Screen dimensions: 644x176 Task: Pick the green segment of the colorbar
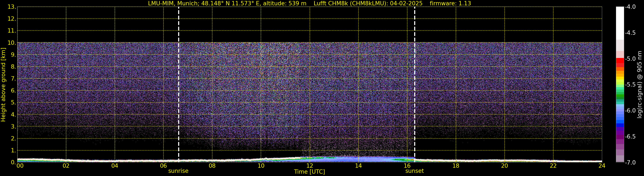point(620,96)
